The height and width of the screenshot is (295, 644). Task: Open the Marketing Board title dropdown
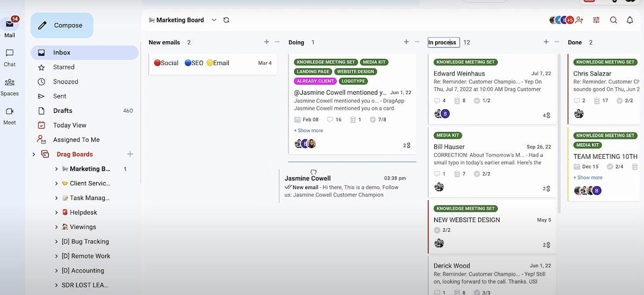214,20
